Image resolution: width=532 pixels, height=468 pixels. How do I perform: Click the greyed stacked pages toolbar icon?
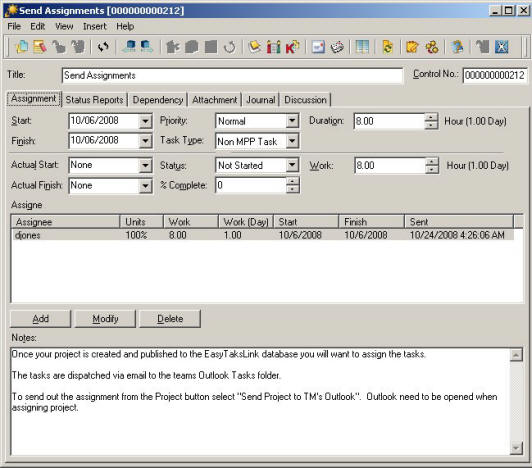[192, 47]
